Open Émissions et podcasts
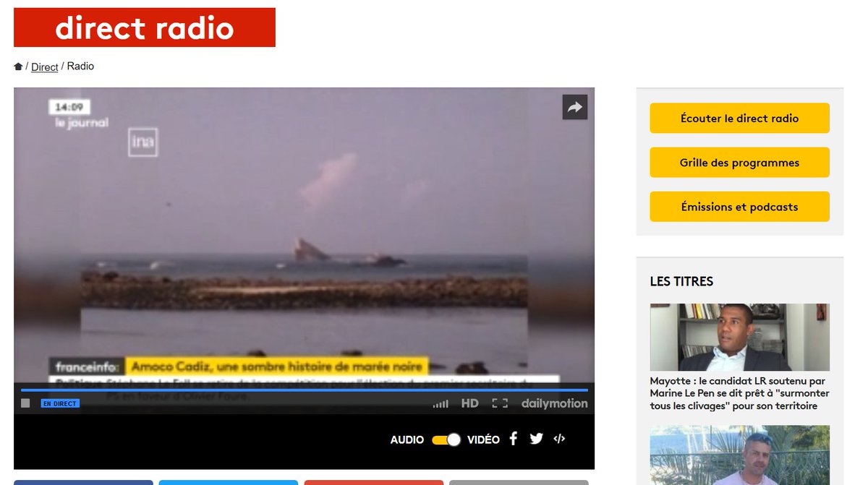The width and height of the screenshot is (868, 485). [x=739, y=207]
